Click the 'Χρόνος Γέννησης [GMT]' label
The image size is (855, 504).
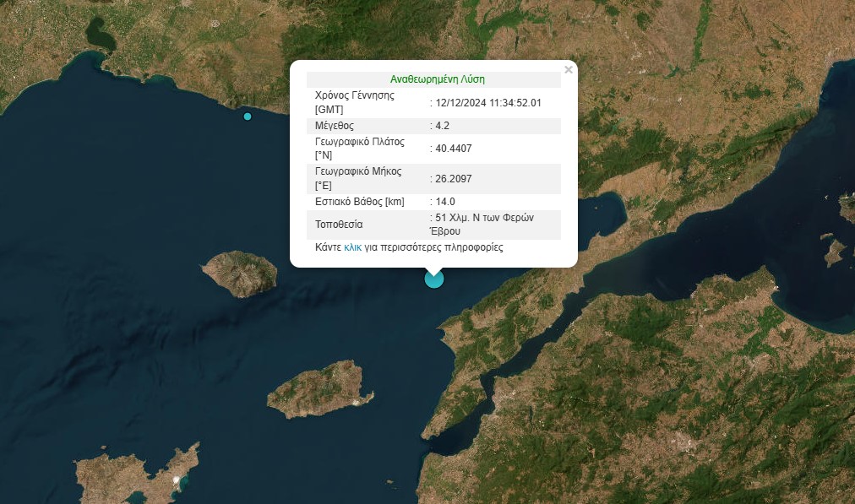[354, 103]
